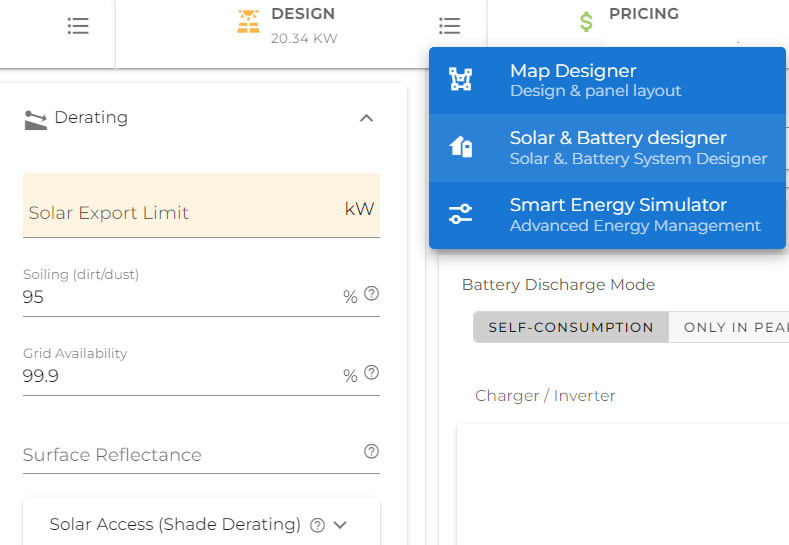Open the list menu icon left of Design
789x545 pixels.
click(x=78, y=26)
